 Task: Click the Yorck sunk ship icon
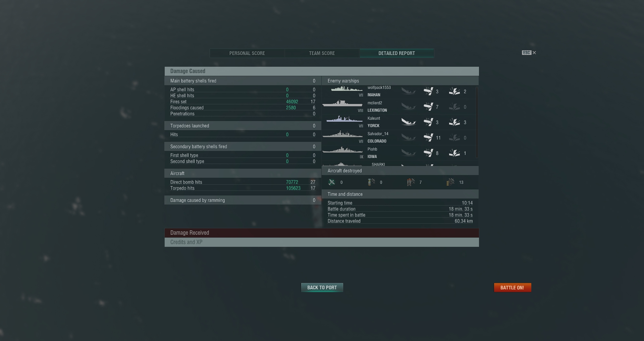(409, 122)
